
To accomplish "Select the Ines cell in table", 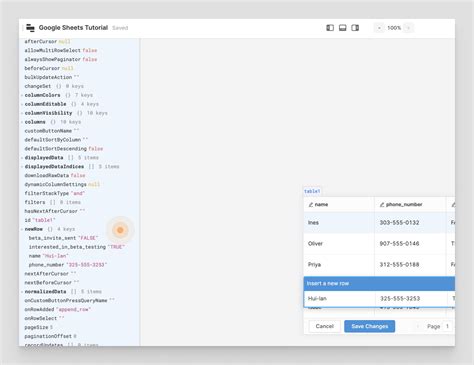I will pyautogui.click(x=339, y=223).
